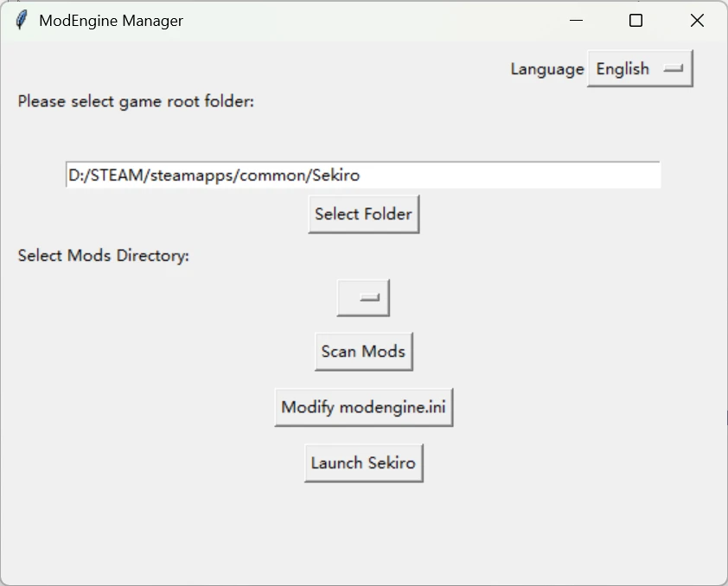Expand the empty Mods Directory dropdown
Viewport: 728px width, 586px height.
(363, 298)
